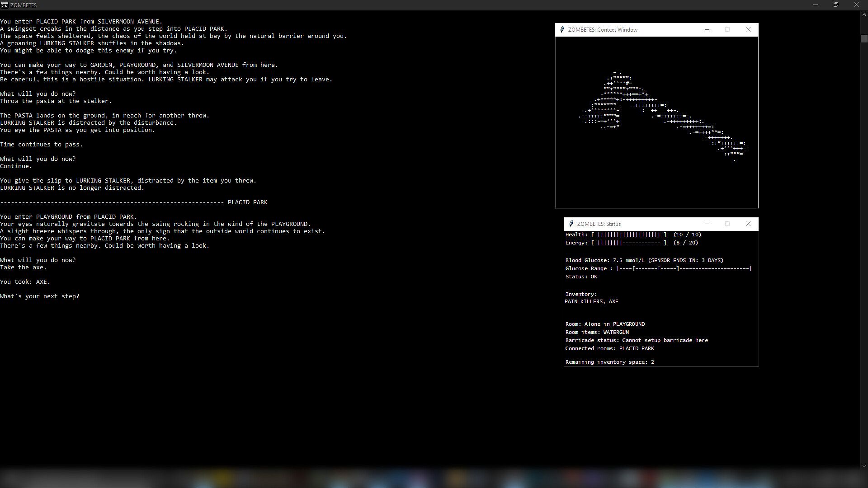This screenshot has height=488, width=868.
Task: Minimize the ZOMBETES Context Window
Action: point(707,30)
